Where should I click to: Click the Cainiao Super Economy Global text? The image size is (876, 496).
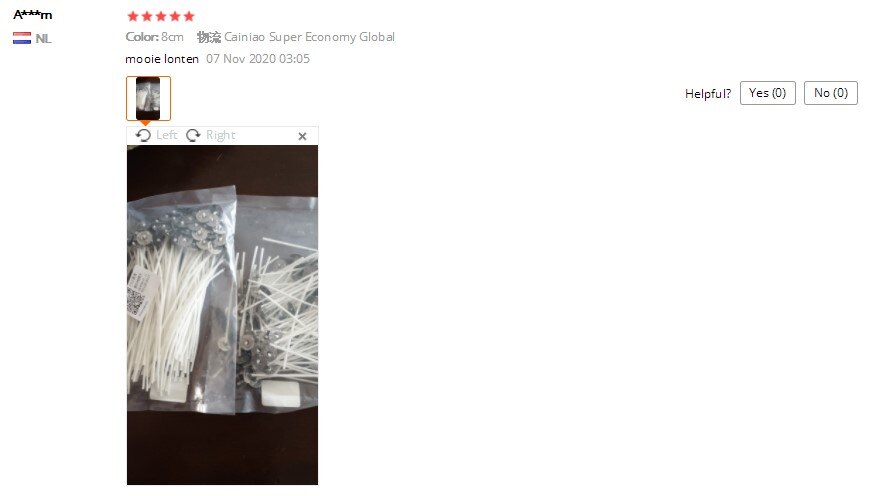point(310,37)
